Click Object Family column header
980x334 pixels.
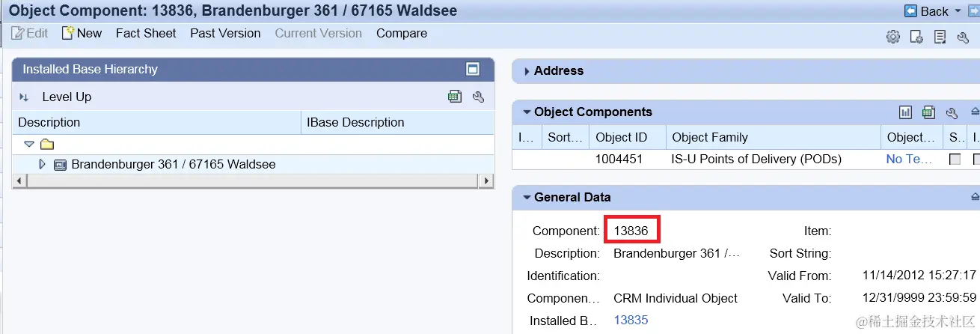(774, 137)
